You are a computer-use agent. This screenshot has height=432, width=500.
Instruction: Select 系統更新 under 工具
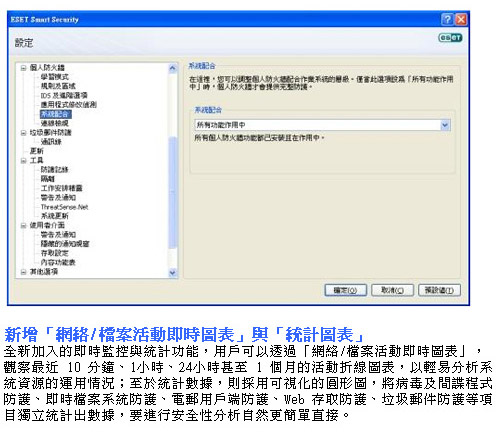55,216
